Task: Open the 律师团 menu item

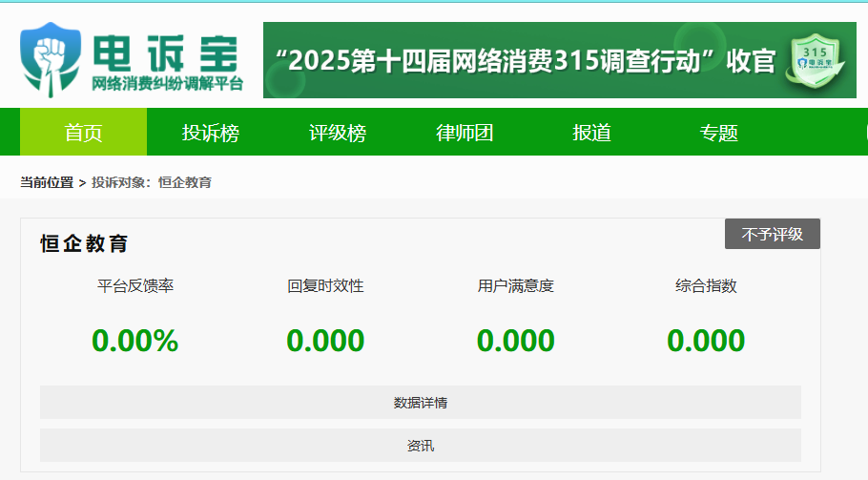Action: pos(465,133)
